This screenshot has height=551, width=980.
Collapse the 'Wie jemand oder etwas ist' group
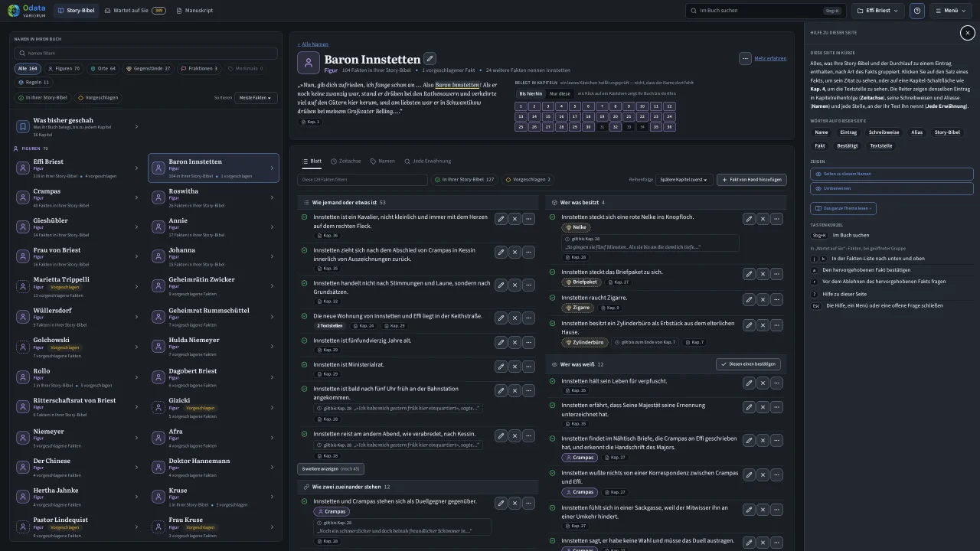click(418, 203)
